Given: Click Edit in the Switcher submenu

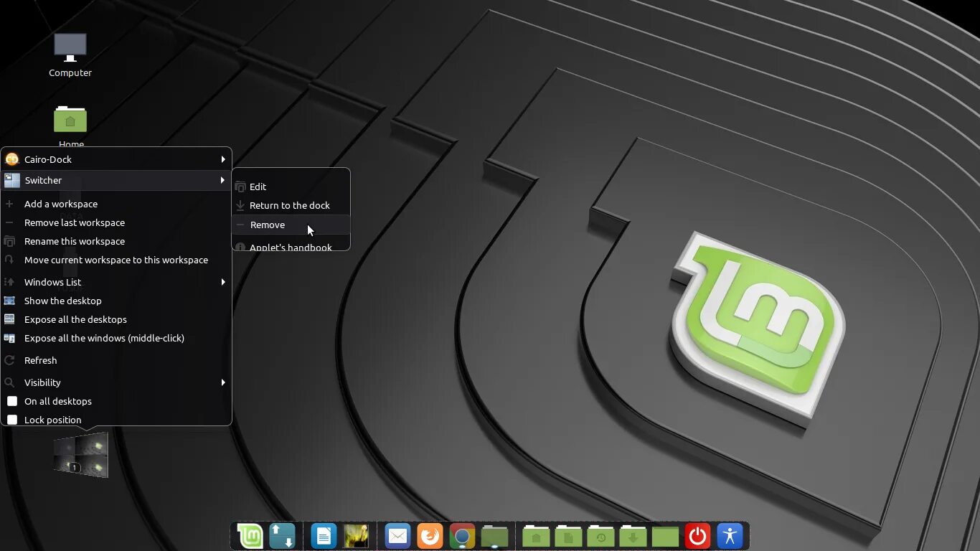Looking at the screenshot, I should coord(291,187).
